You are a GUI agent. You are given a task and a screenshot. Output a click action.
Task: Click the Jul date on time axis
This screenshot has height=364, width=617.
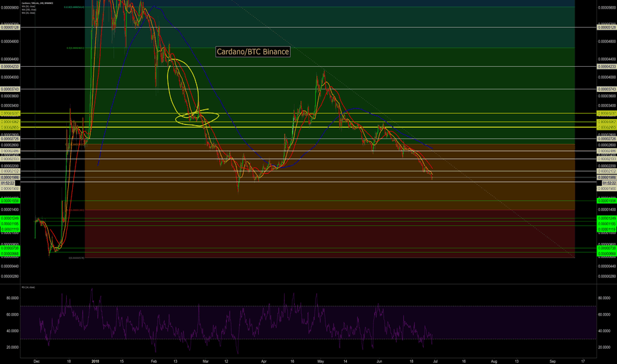click(436, 361)
